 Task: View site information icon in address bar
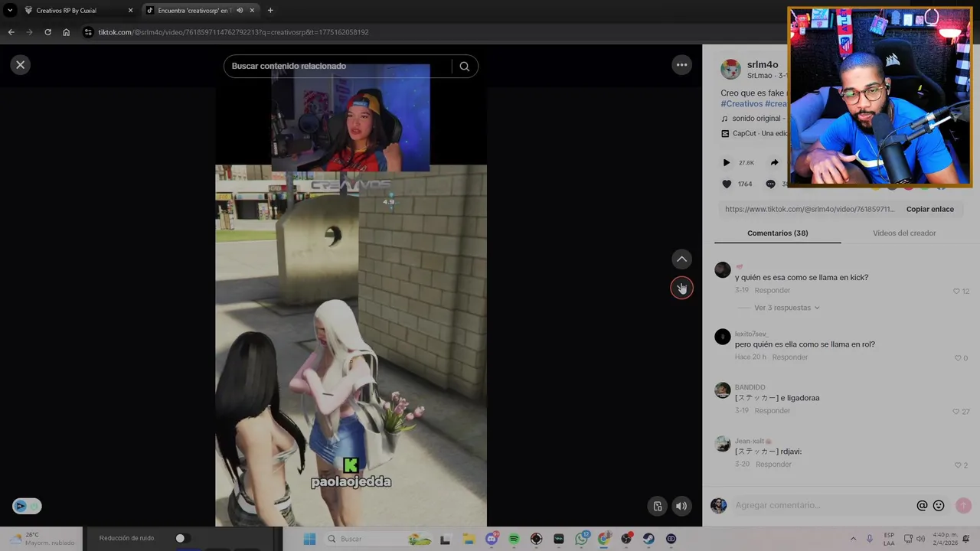[88, 32]
